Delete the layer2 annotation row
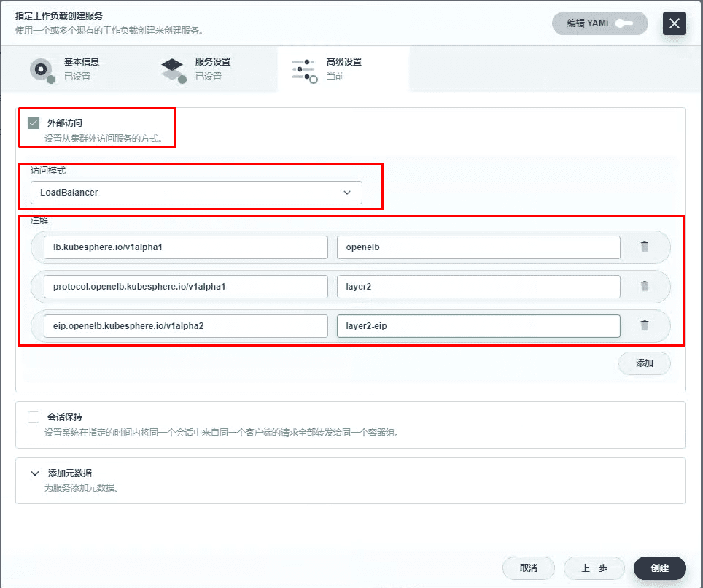The width and height of the screenshot is (703, 588). click(x=644, y=286)
